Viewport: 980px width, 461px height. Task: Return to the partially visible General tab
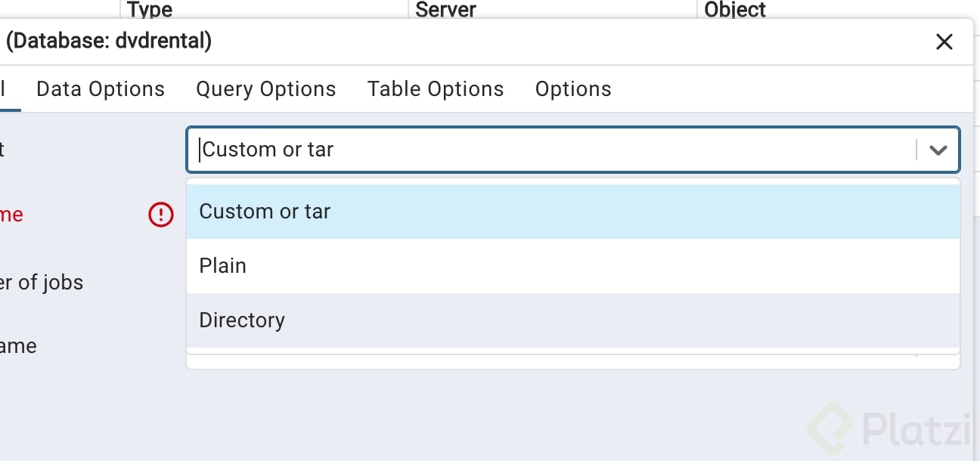[4, 89]
